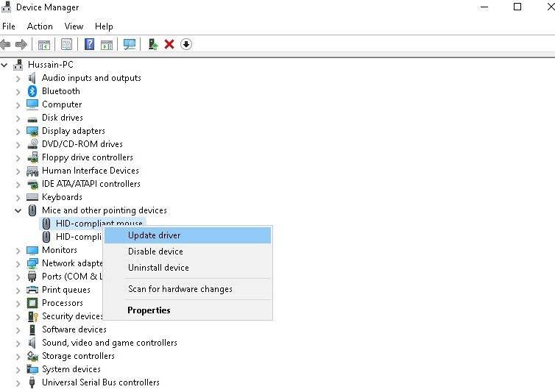Maximize the Device Manager window
Viewport: 555px width, 392px height.
tap(517, 7)
